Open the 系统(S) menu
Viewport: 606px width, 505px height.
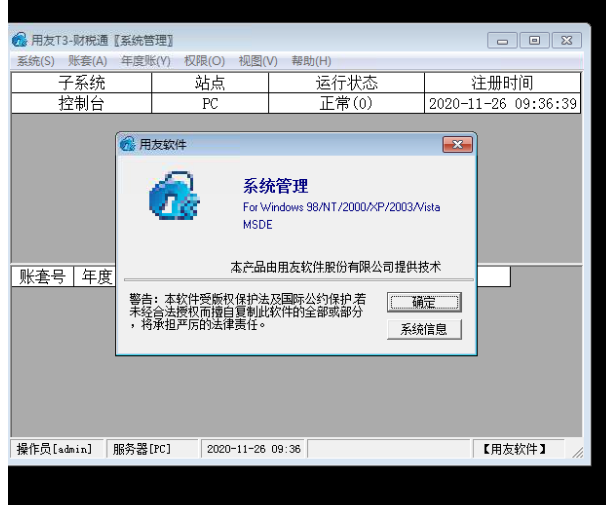pos(36,61)
